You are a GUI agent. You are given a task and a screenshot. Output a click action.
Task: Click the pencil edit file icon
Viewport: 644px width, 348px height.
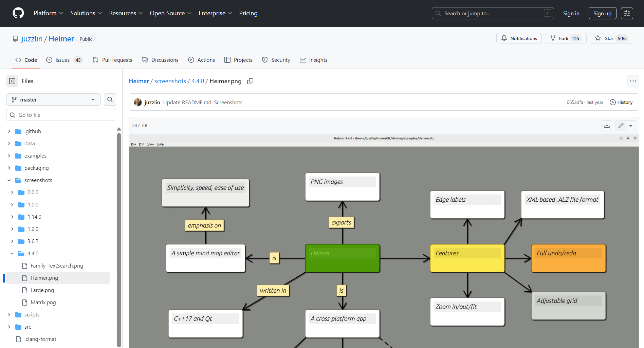pos(621,126)
